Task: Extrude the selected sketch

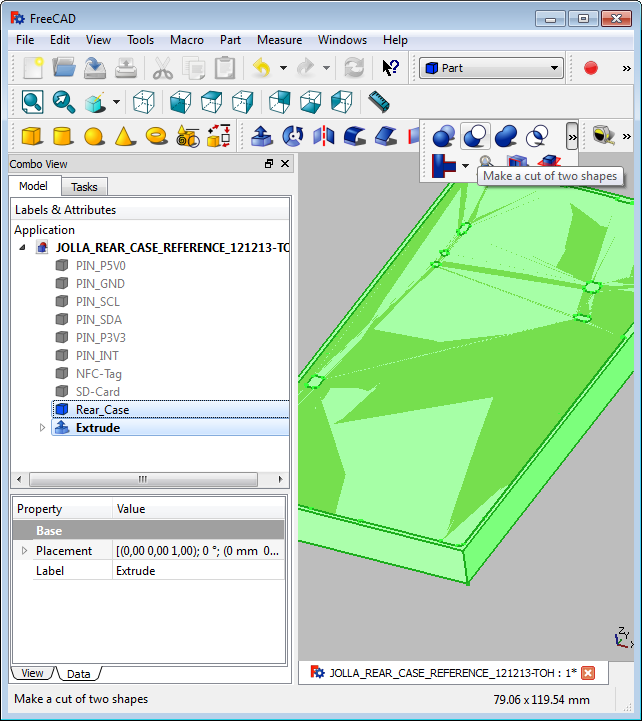Action: coord(262,136)
